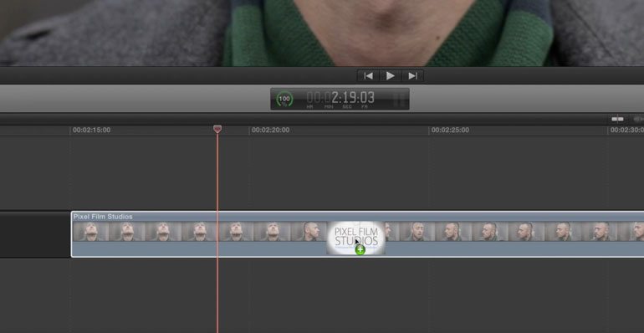Click the ruler at 00:02:15:00

click(x=91, y=130)
